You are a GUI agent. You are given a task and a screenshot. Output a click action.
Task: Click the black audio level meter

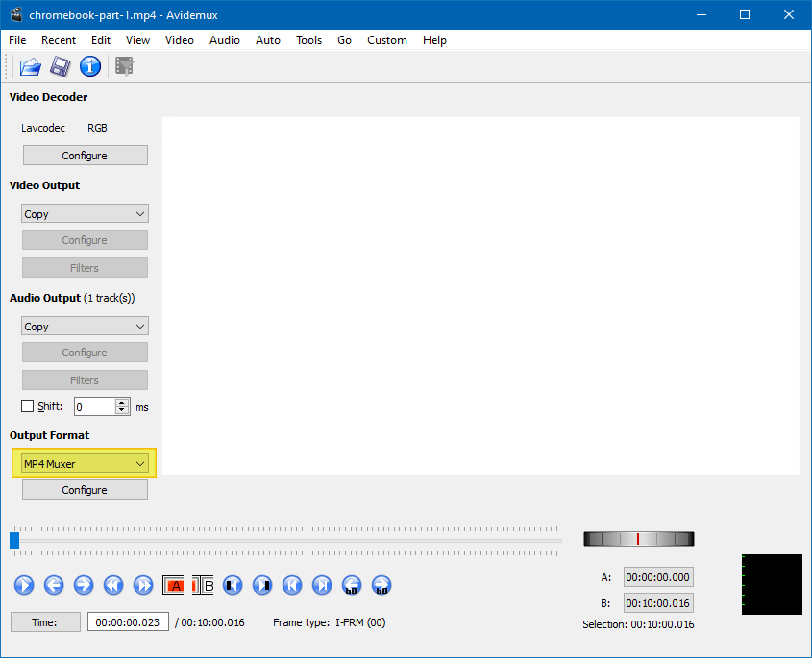772,584
